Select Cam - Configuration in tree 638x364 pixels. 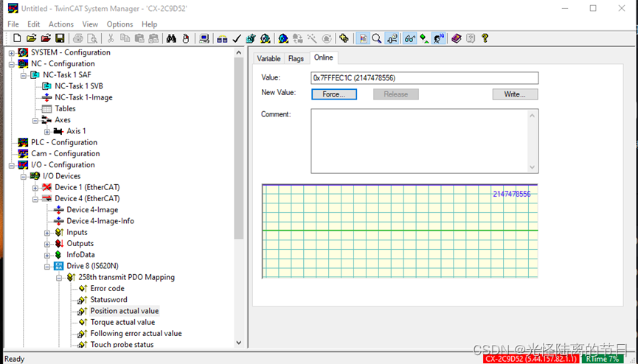66,154
